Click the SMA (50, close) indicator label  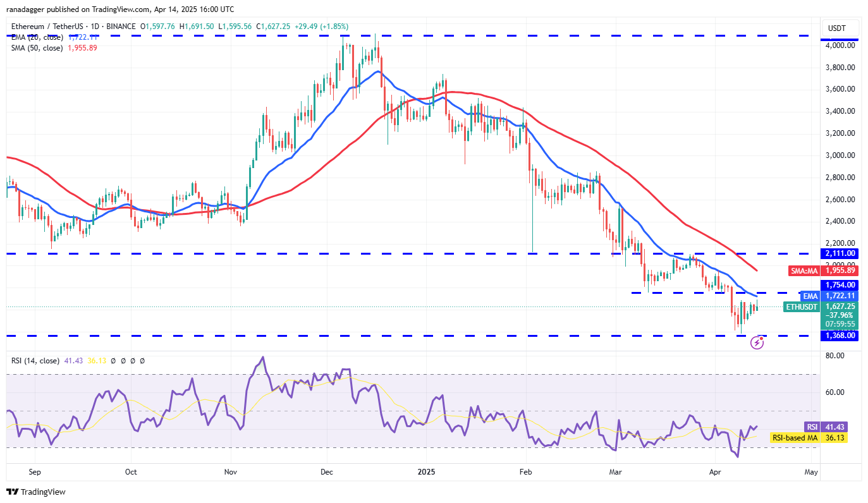tap(38, 47)
